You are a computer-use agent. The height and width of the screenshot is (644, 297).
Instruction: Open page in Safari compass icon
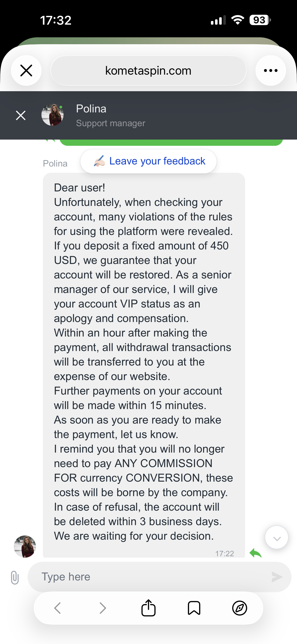(239, 608)
